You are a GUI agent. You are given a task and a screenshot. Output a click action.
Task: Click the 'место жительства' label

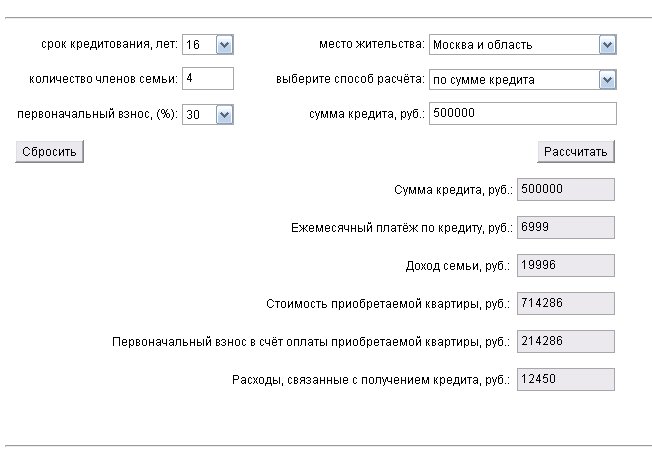371,46
